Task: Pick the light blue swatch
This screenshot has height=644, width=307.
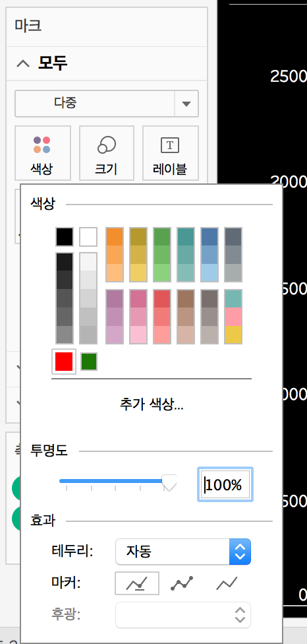Action: click(x=209, y=273)
